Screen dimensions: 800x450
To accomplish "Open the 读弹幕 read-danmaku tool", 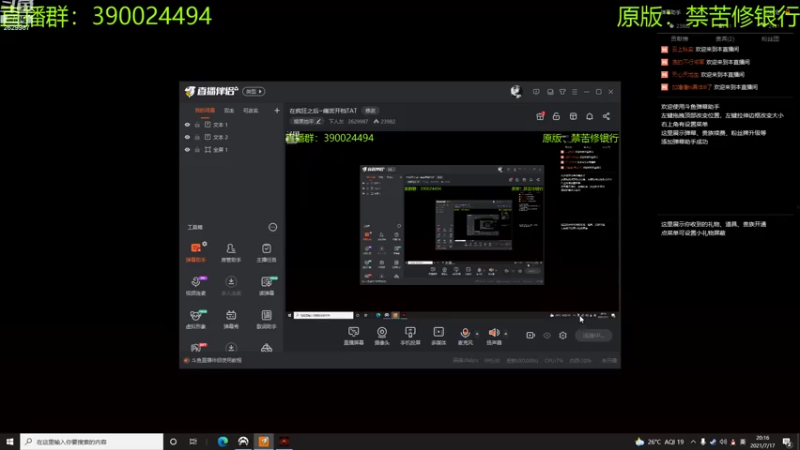I will click(x=266, y=286).
